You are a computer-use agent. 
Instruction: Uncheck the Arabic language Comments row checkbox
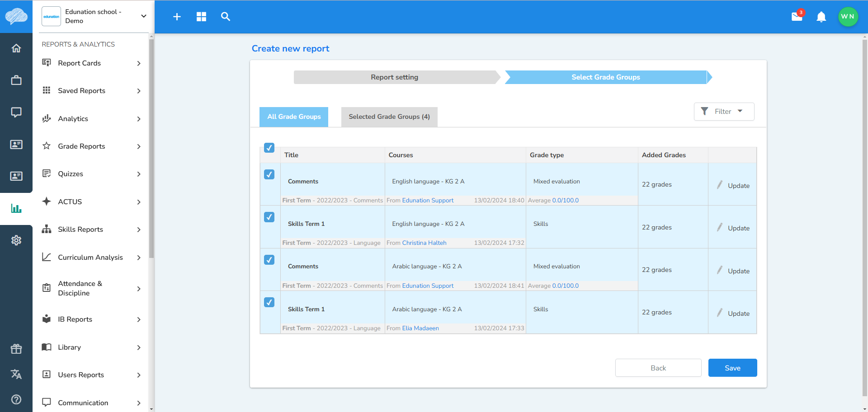[x=269, y=260]
